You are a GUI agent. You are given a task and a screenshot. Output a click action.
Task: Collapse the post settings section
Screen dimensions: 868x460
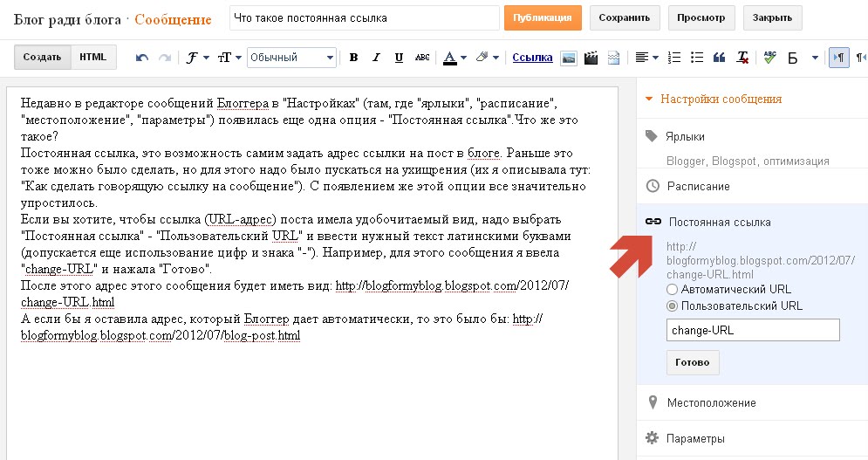click(648, 100)
